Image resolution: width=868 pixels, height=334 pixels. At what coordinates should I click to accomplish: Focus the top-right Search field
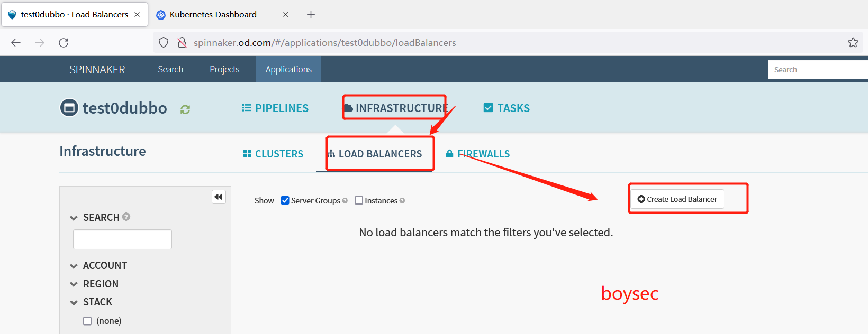coord(818,70)
